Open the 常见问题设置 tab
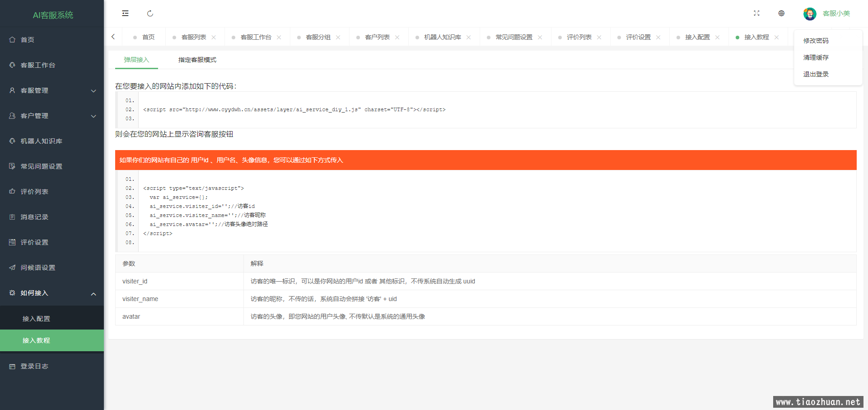Screen dimensions: 868x410 [514, 37]
